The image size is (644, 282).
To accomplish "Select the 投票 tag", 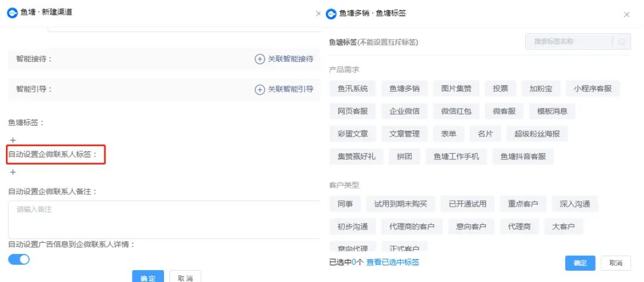I will point(501,88).
